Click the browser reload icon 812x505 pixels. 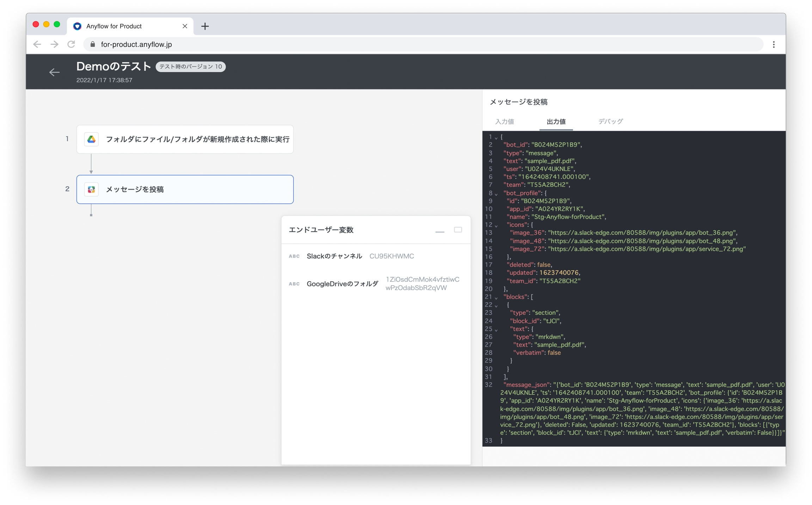pos(72,44)
